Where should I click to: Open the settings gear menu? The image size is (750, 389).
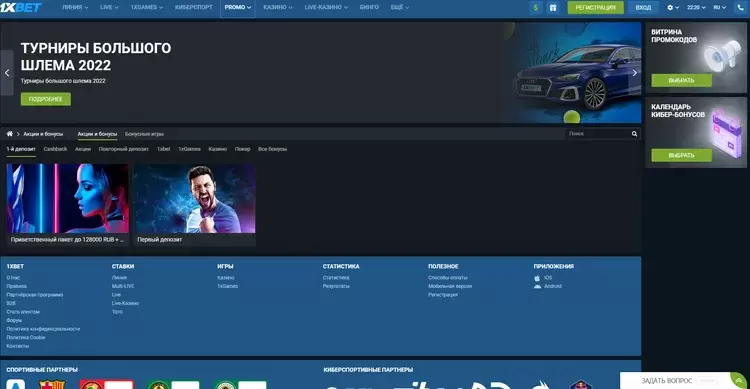coord(673,8)
